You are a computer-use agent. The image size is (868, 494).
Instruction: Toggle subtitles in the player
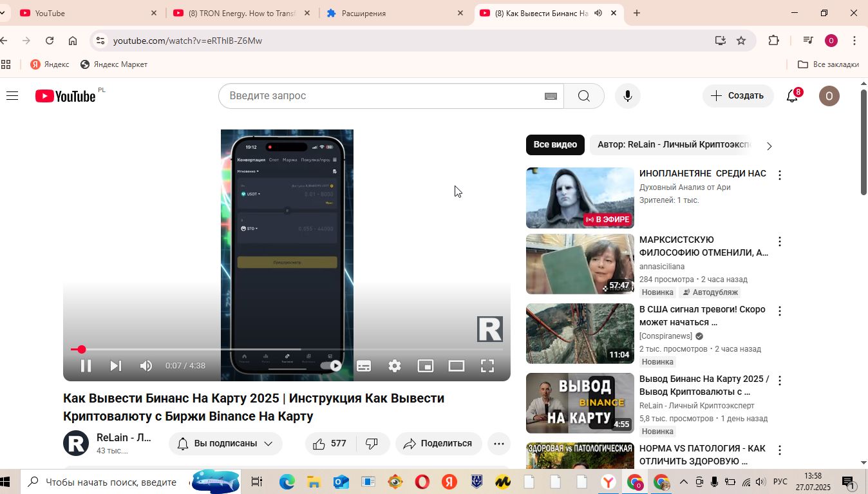coord(364,366)
